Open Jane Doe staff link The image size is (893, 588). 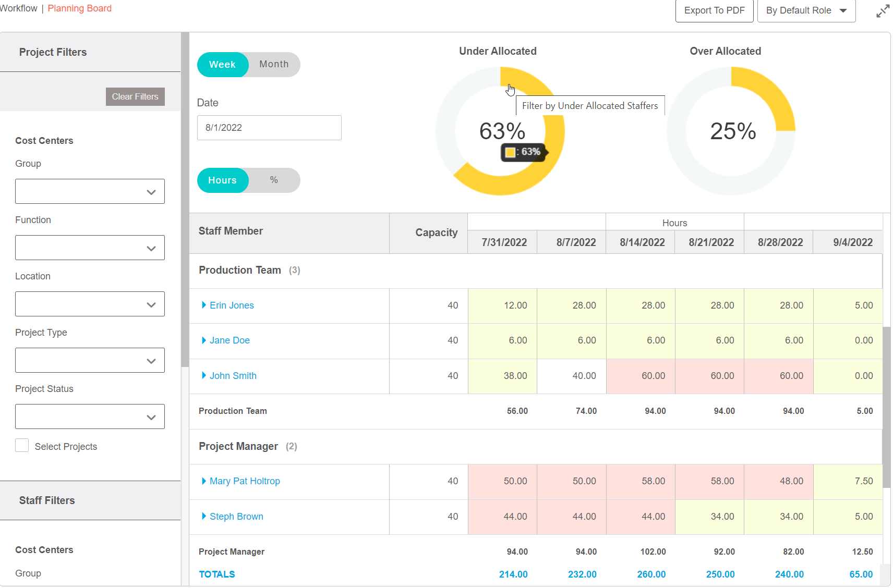pyautogui.click(x=230, y=340)
